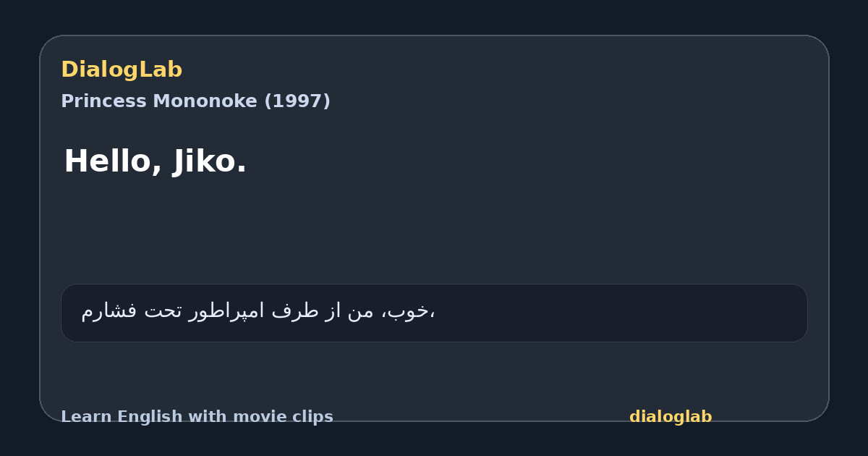Select the word "Princess" in the movie title
868x456 pixels.
click(x=94, y=101)
